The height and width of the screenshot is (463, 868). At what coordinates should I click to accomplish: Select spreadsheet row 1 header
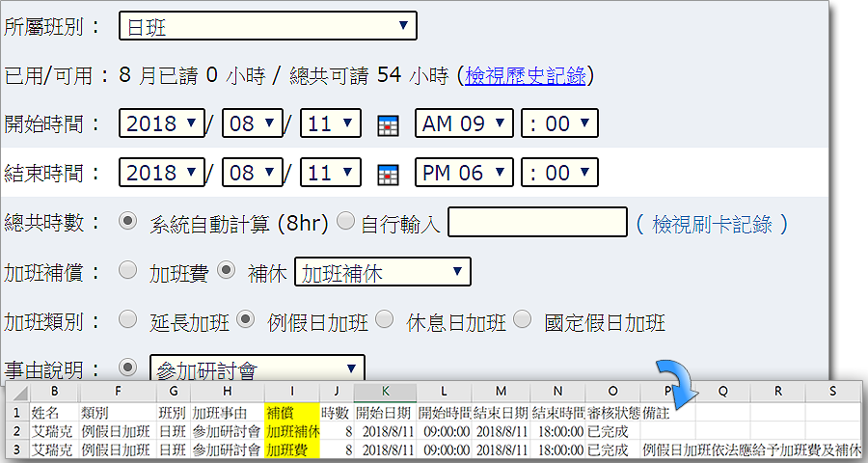(17, 413)
